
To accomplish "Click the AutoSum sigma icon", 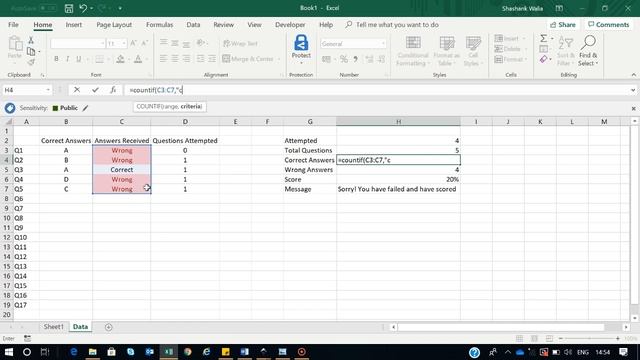I will (x=543, y=38).
